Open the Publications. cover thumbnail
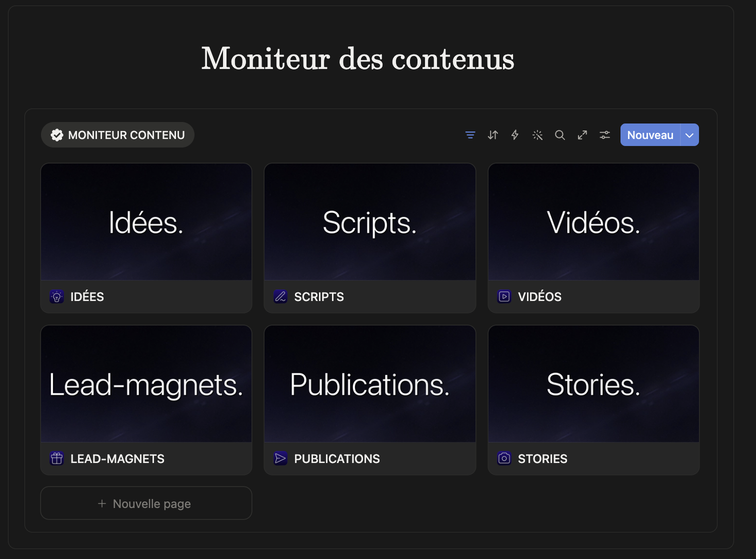The width and height of the screenshot is (756, 559). tap(370, 384)
